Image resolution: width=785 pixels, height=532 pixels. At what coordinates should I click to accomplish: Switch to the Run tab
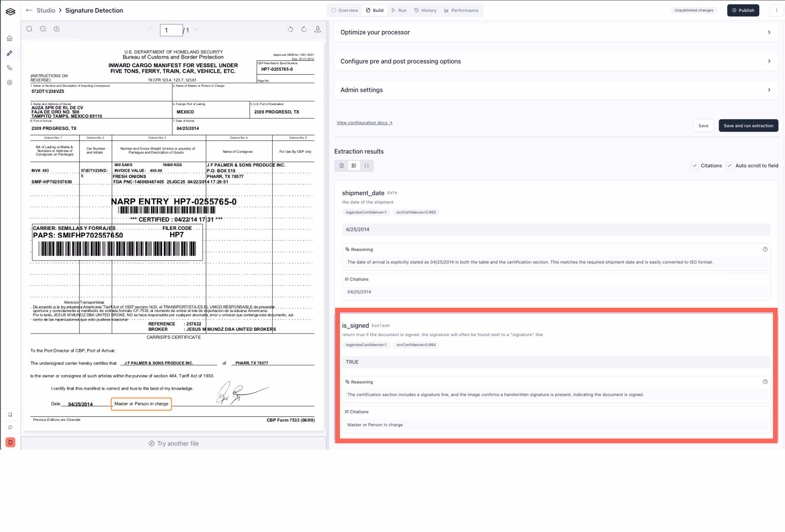coord(399,10)
